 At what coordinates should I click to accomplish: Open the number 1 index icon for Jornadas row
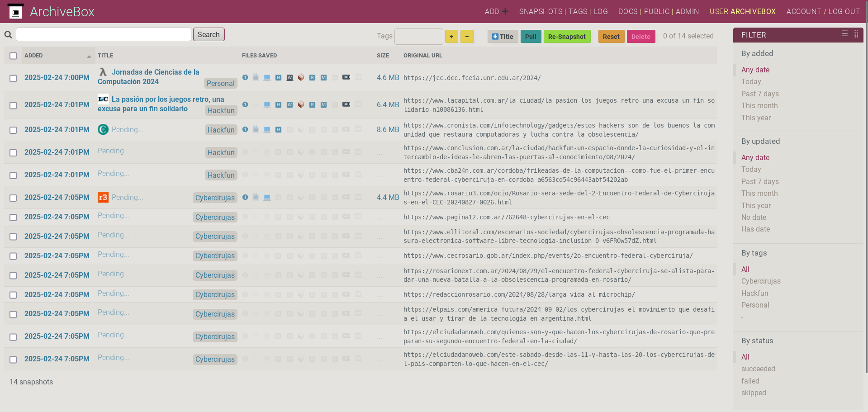[x=245, y=77]
